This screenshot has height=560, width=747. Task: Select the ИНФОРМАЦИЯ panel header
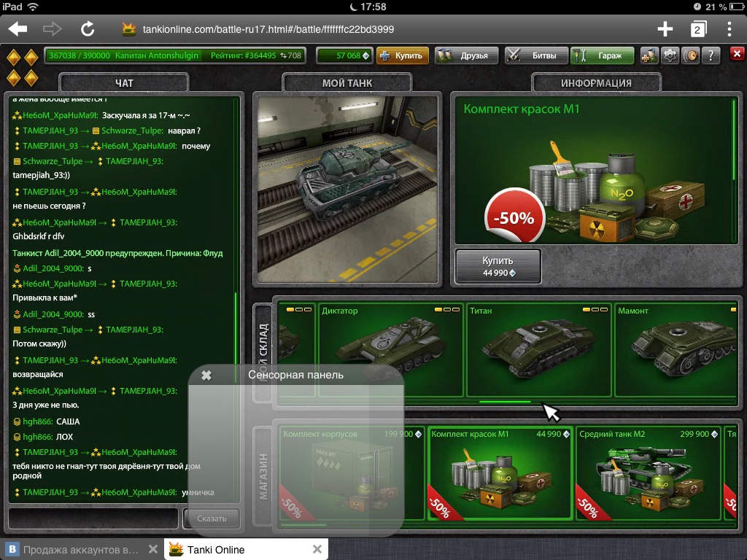pos(596,83)
